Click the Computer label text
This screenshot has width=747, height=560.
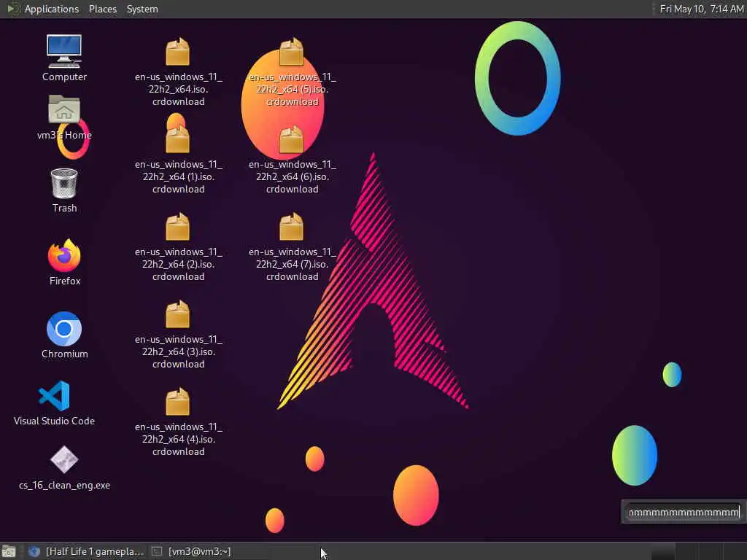pyautogui.click(x=64, y=77)
